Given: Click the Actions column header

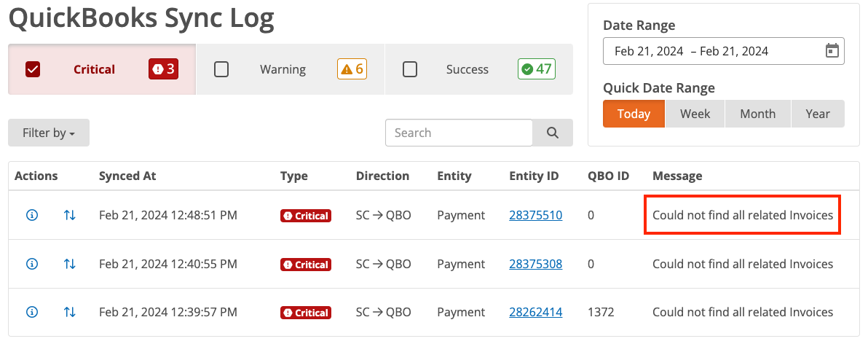Looking at the screenshot, I should (x=36, y=176).
